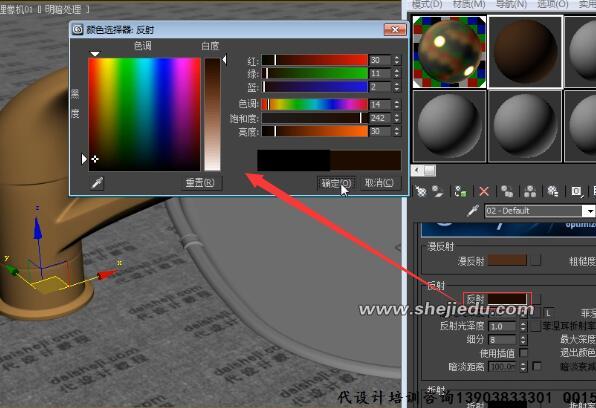This screenshot has width=596, height=408.
Task: Click the Get Material icon
Action: (421, 191)
